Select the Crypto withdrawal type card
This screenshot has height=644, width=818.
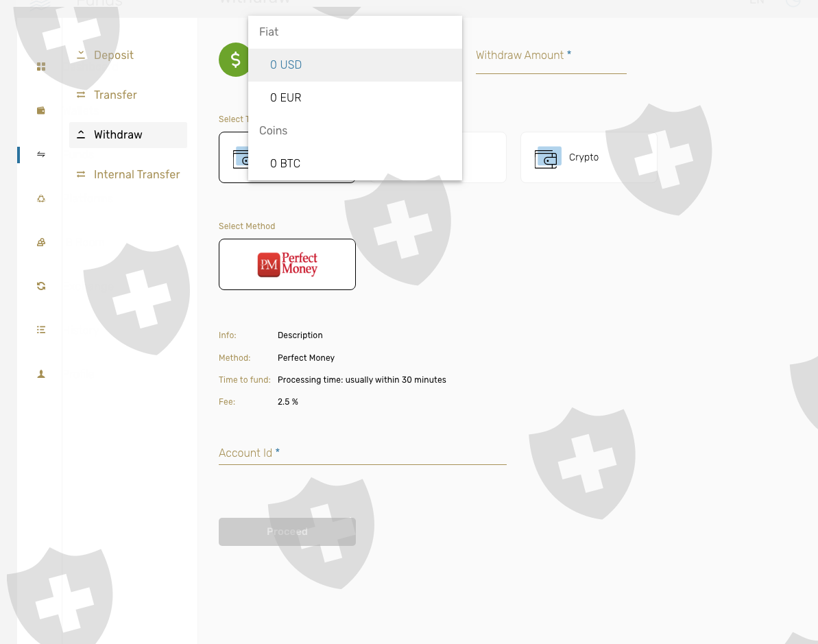click(x=588, y=157)
